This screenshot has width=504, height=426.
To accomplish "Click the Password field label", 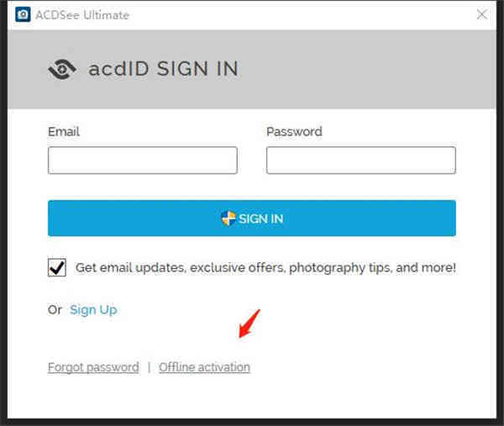I will click(294, 132).
